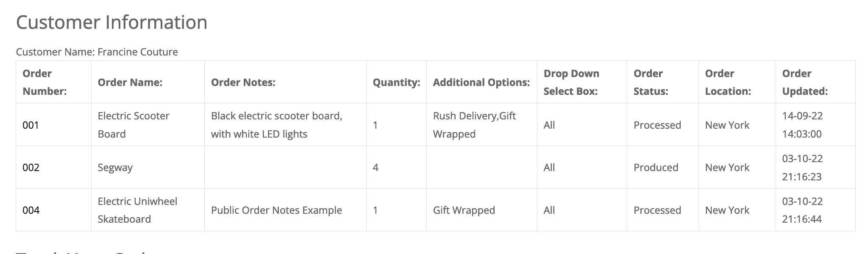Click the Order Updated column header

click(805, 82)
